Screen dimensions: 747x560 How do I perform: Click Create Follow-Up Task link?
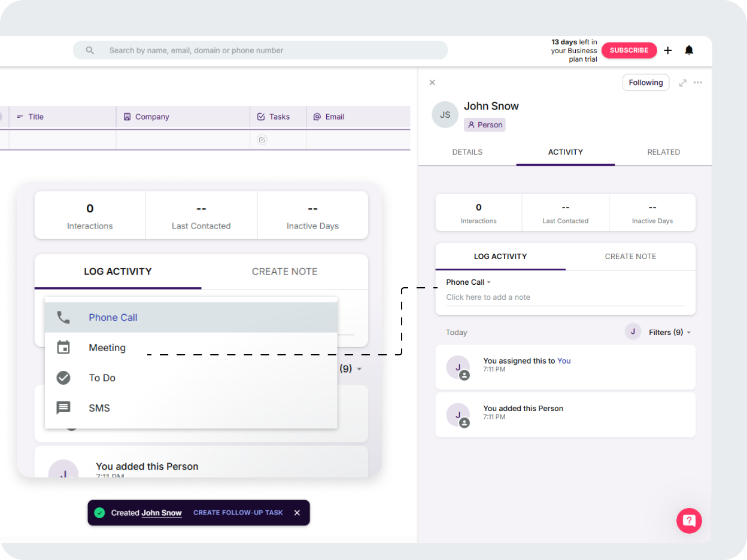coord(238,513)
